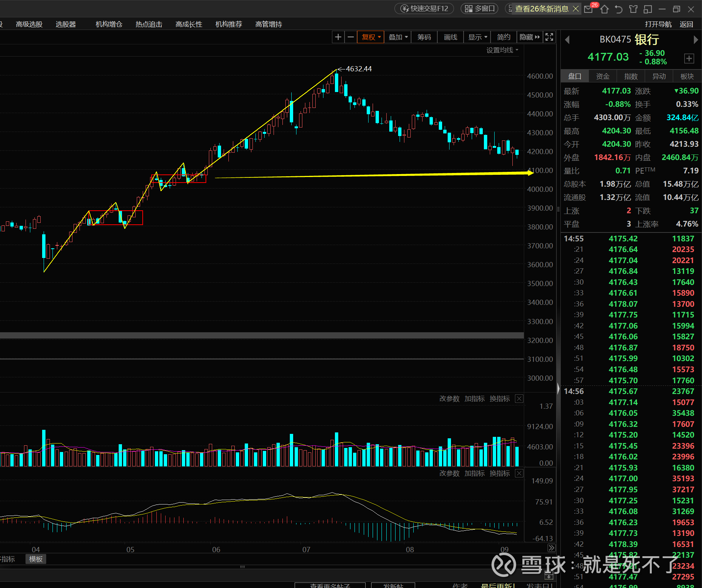This screenshot has width=702, height=588.
Task: Toggle the 筹码 chip distribution view
Action: point(424,37)
